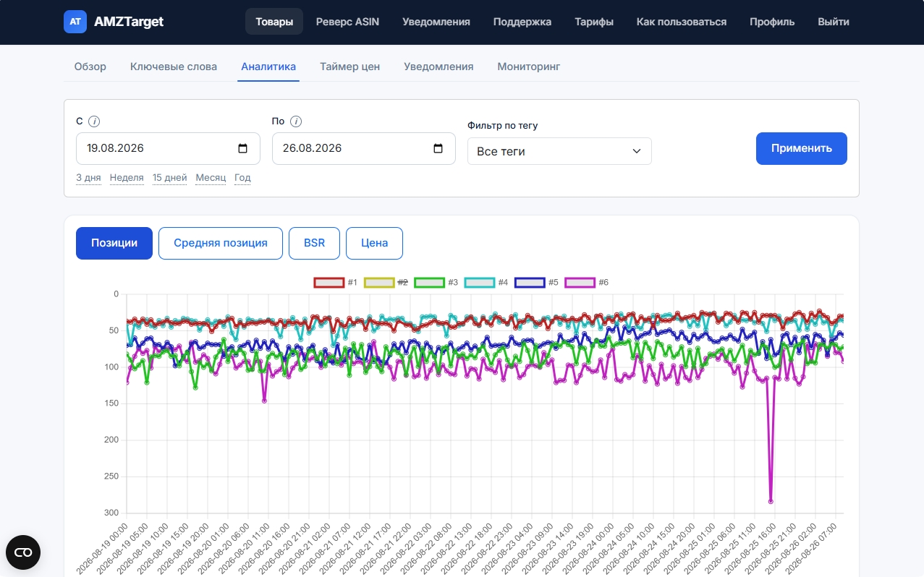Viewport: 924px width, 577px height.
Task: Click the info icon next to С
Action: (94, 121)
